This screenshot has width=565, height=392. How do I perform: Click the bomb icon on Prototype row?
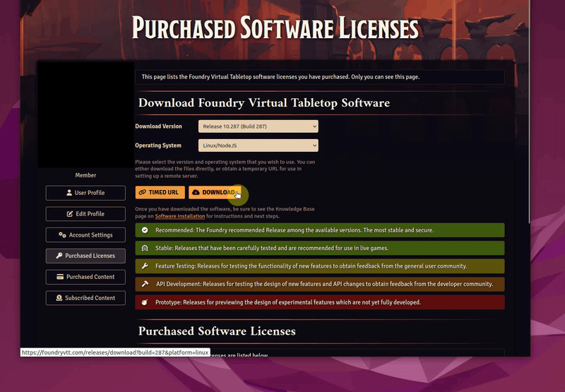(145, 302)
